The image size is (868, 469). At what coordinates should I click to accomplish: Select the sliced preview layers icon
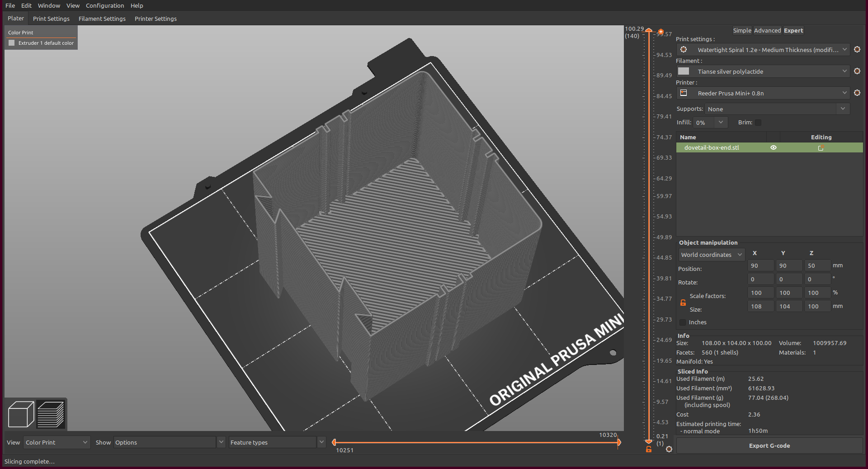pos(51,414)
